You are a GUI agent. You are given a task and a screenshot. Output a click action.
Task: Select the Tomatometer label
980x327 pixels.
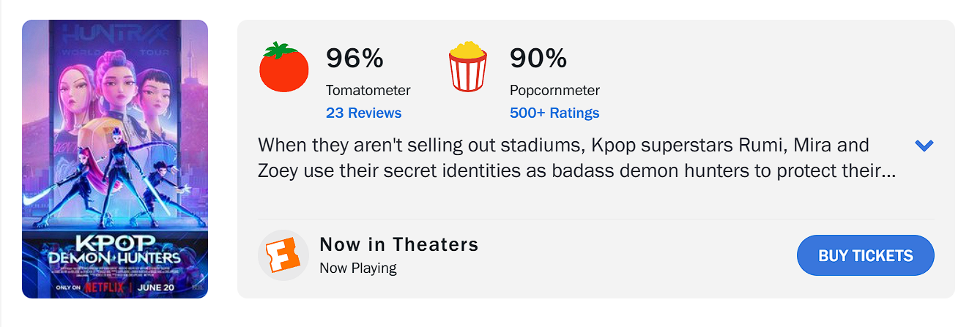(368, 91)
